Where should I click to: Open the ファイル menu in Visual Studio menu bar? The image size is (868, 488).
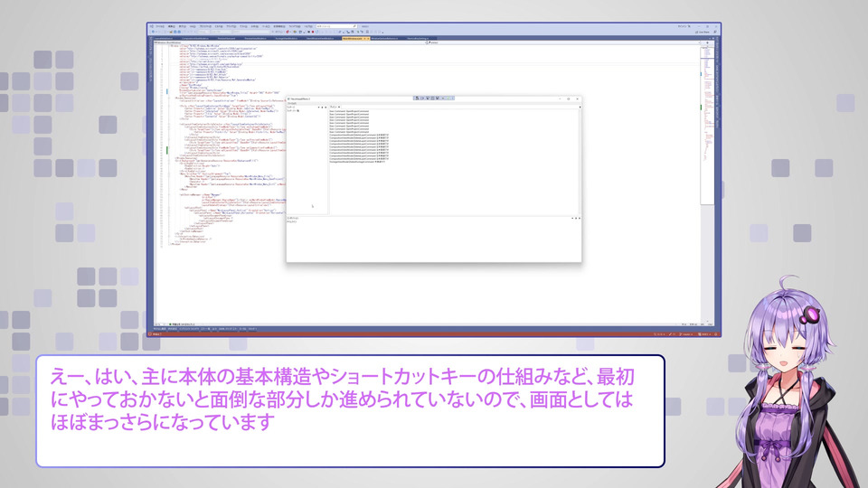click(160, 26)
